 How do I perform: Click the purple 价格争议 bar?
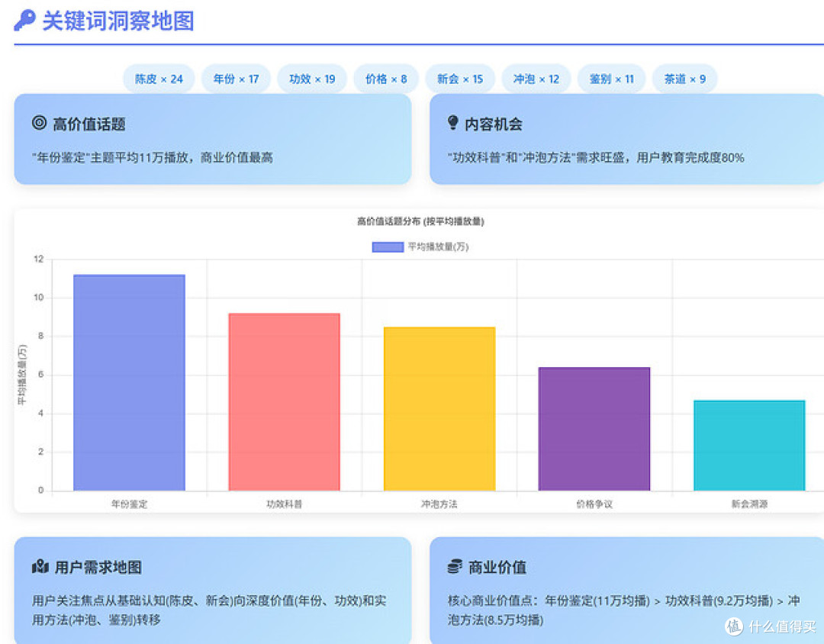[x=594, y=429]
